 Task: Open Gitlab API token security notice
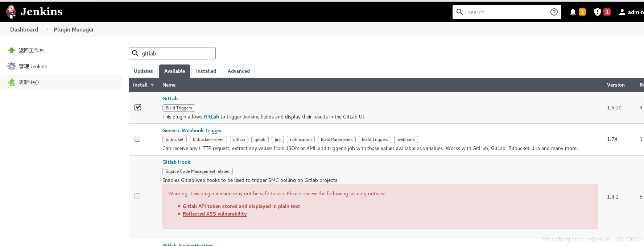click(241, 206)
